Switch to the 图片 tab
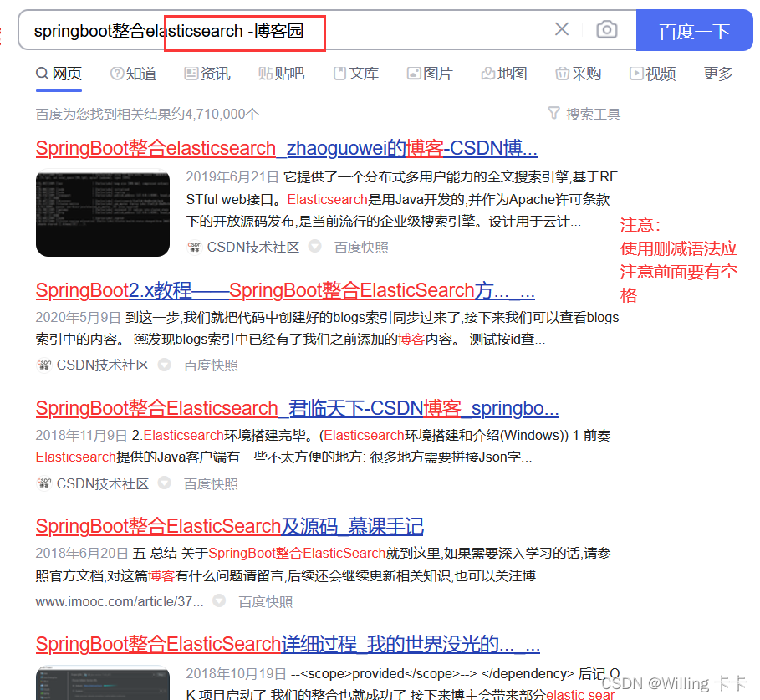The width and height of the screenshot is (760, 700). point(430,74)
